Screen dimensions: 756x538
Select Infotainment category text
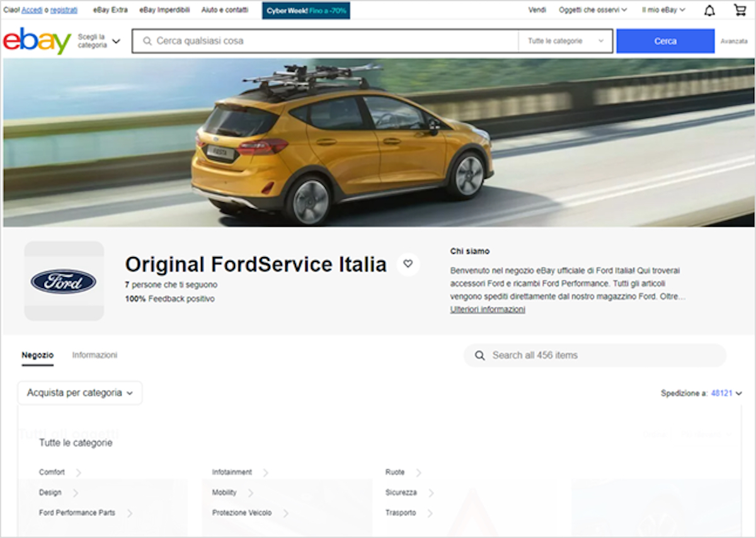tap(232, 472)
